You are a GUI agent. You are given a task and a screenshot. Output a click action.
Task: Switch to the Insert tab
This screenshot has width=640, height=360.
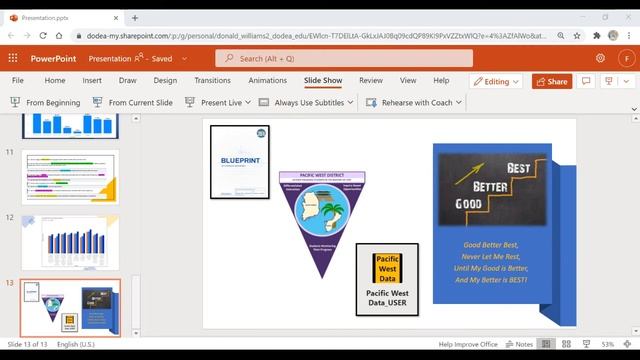click(92, 80)
